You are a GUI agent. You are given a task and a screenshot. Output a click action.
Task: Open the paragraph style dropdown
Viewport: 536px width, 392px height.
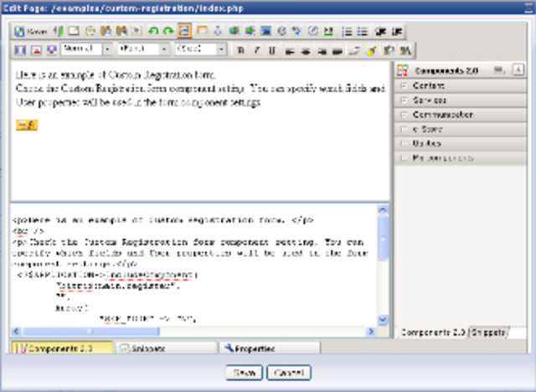tap(87, 49)
